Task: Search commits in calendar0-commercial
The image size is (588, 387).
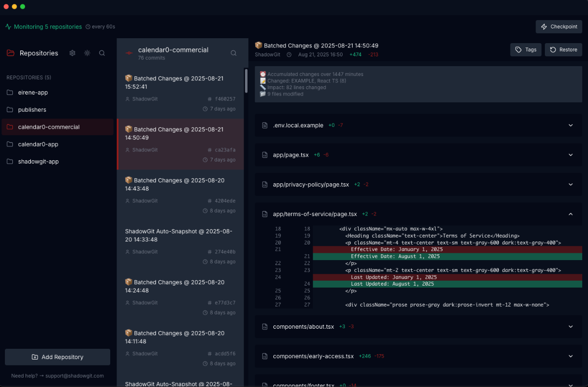Action: pos(234,53)
